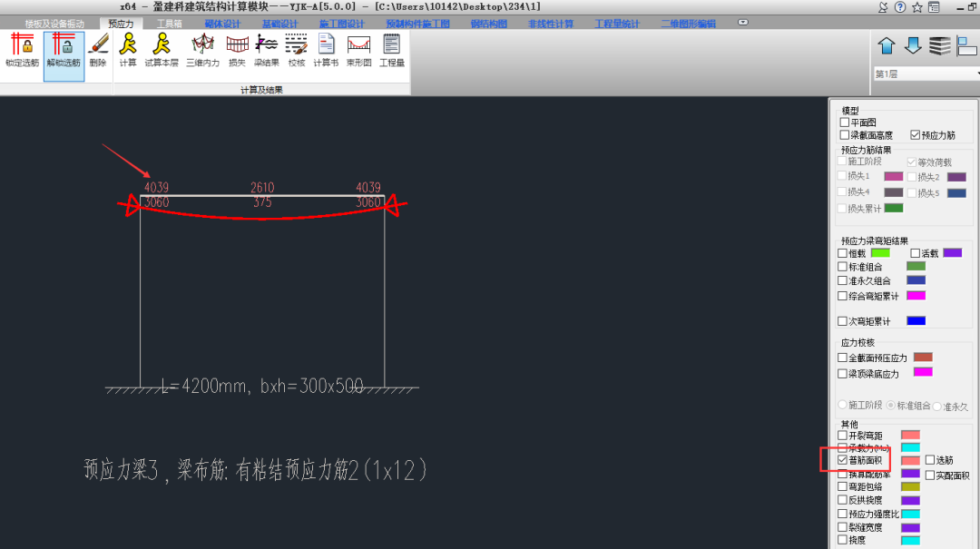Enable the 梁截面高度 checkbox
The image size is (980, 549).
tap(845, 135)
